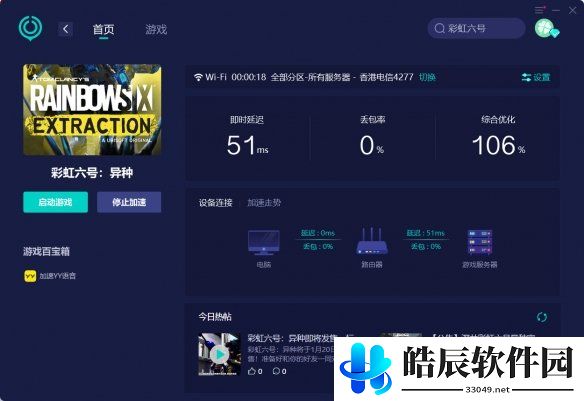Open the hamburger menu in the title bar

[x=540, y=10]
